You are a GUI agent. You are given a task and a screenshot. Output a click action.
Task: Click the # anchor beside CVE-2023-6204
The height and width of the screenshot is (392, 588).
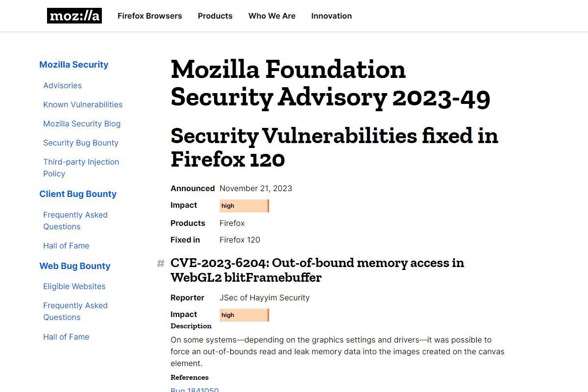pyautogui.click(x=160, y=264)
